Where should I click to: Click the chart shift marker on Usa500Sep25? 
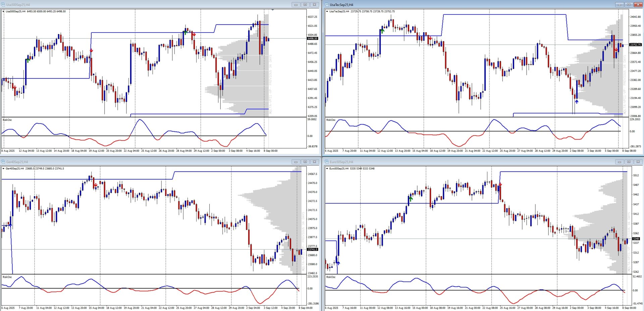pos(273,10)
